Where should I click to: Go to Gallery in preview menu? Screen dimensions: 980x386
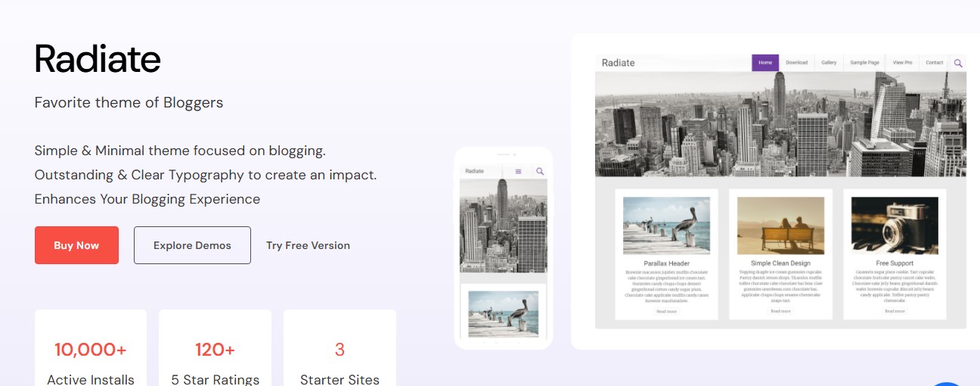(x=829, y=63)
